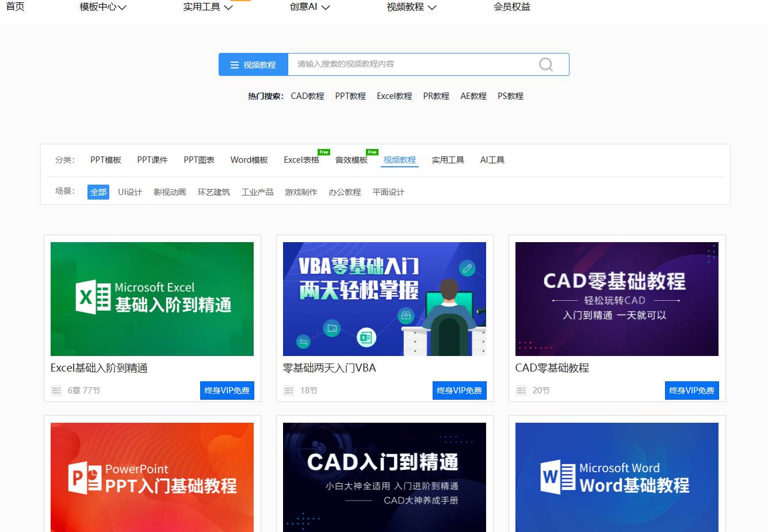Click the list icon beside 6章 77节
Screen dimensions: 768x532
pyautogui.click(x=56, y=391)
